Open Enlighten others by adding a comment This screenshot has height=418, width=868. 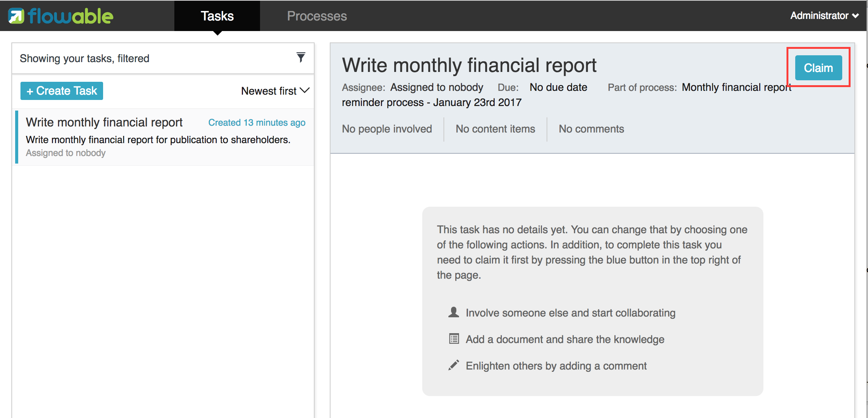(x=556, y=365)
